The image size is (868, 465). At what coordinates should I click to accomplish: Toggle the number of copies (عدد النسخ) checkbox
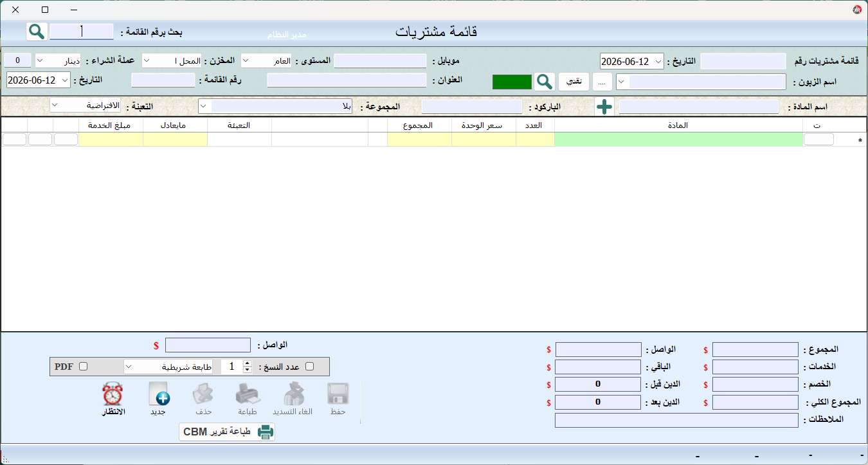point(310,367)
